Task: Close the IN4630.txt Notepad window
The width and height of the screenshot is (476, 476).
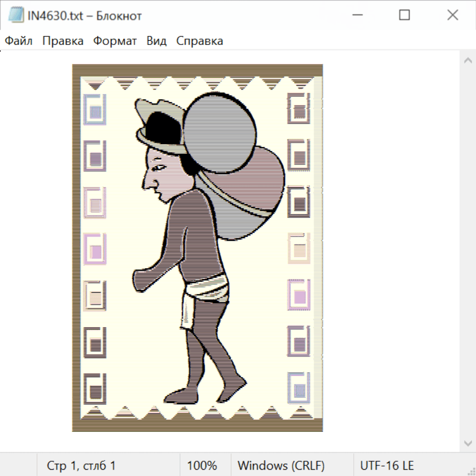Action: (x=453, y=15)
